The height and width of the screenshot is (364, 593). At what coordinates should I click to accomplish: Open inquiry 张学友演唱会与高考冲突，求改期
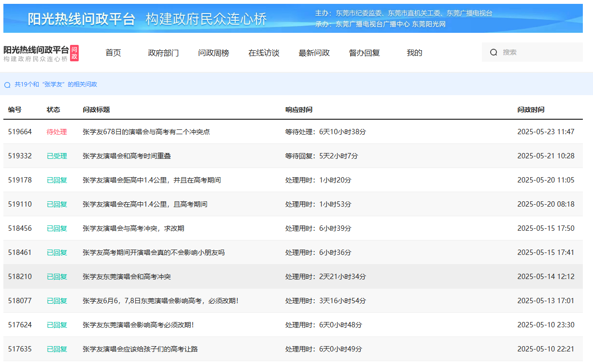click(133, 228)
